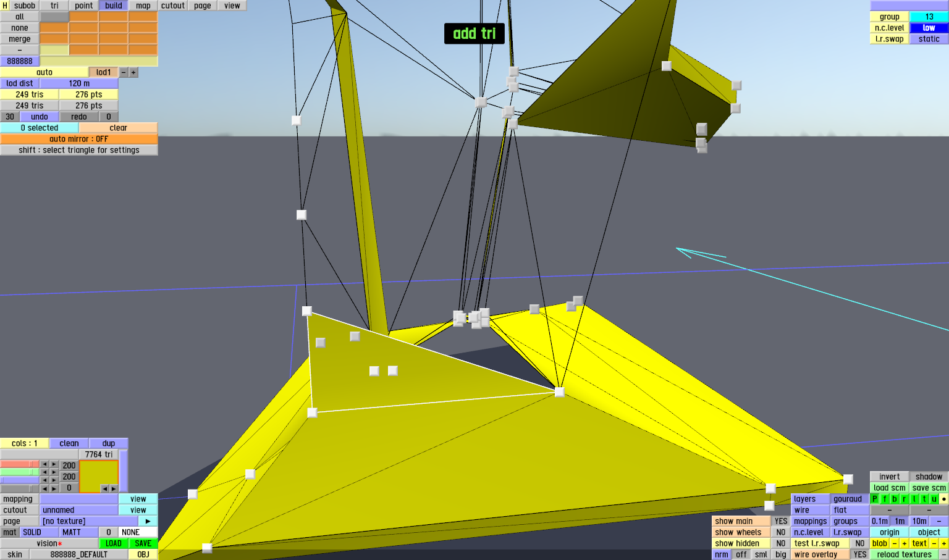Click the right arrow of the green slider
Image resolution: width=949 pixels, height=560 pixels.
[x=54, y=472]
